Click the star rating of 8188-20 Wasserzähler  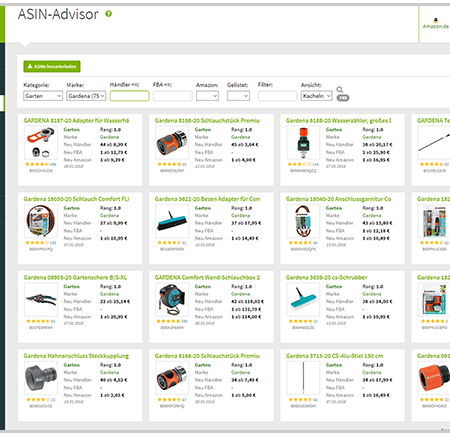point(300,164)
